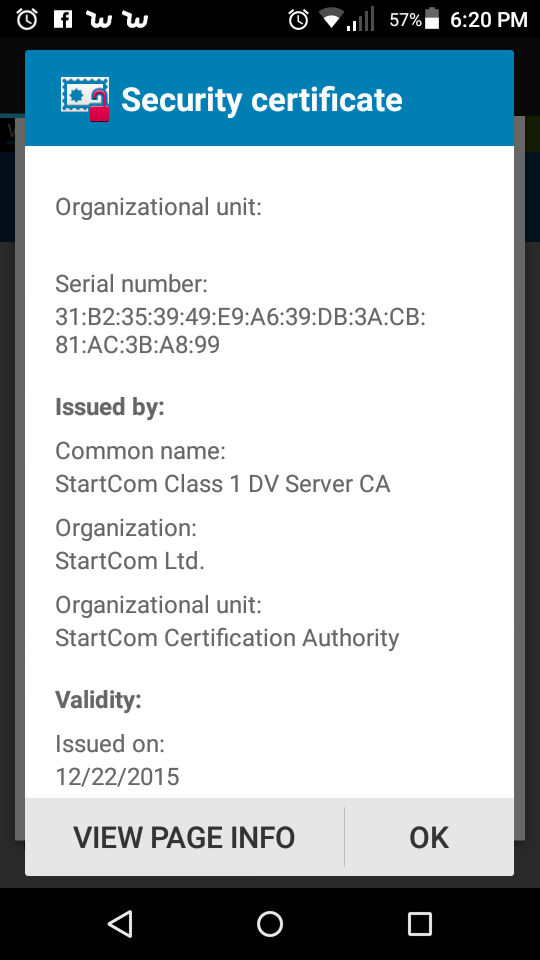Screen dimensions: 540x960
Task: Tap StartCom Certification Authority text
Action: [227, 638]
